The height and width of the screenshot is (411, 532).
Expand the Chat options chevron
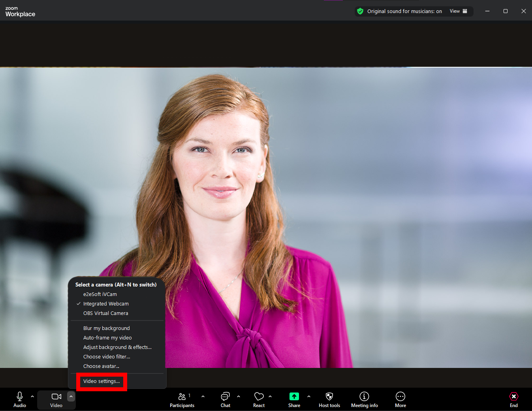[238, 396]
